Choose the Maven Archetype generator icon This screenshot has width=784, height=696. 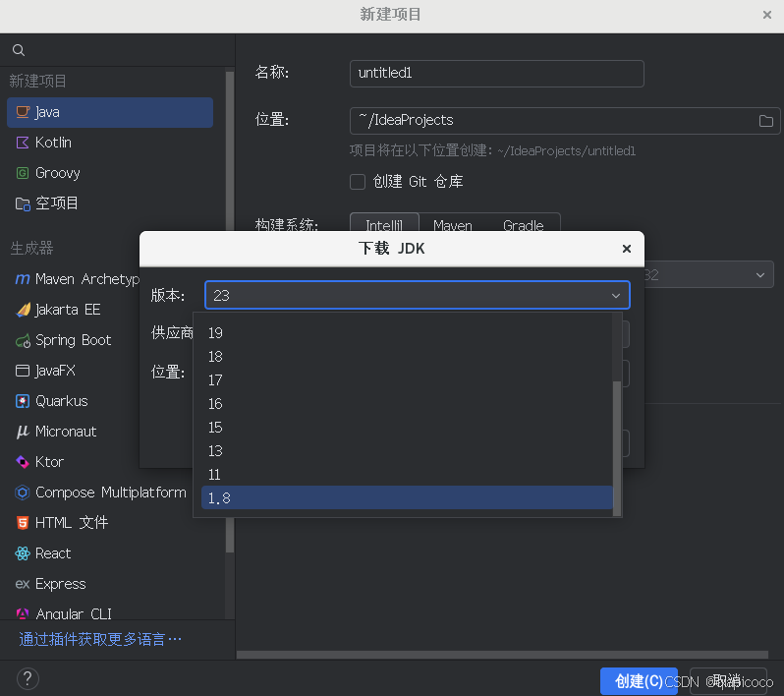coord(23,279)
